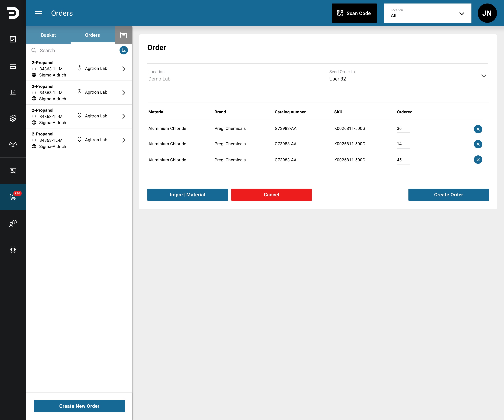Screen dimensions: 504x420
Task: Open the shopping cart with 236 badge
Action: (13, 197)
